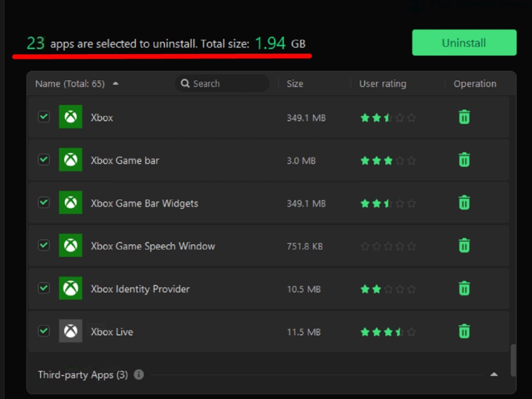Click the "Xbox Live" name text
This screenshot has height=399, width=532.
(x=112, y=332)
